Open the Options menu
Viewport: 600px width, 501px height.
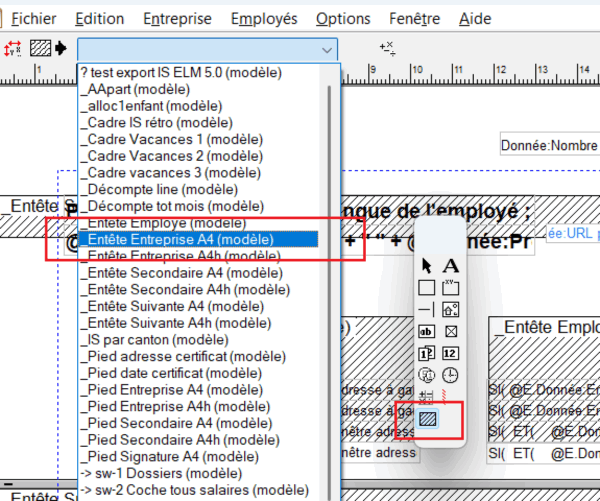(x=343, y=19)
